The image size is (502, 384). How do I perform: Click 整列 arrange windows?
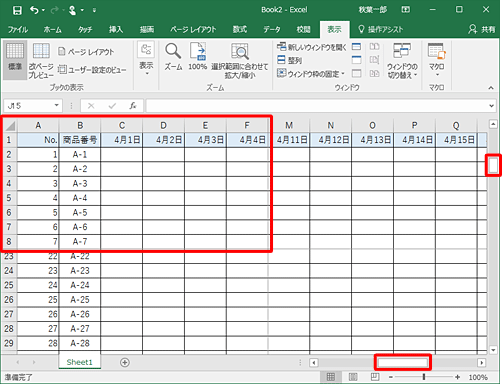[289, 60]
